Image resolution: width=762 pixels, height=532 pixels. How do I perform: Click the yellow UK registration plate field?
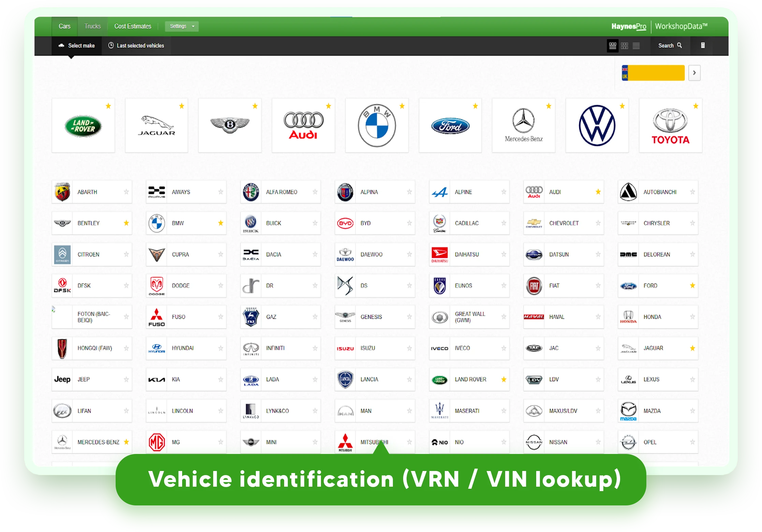tap(656, 73)
